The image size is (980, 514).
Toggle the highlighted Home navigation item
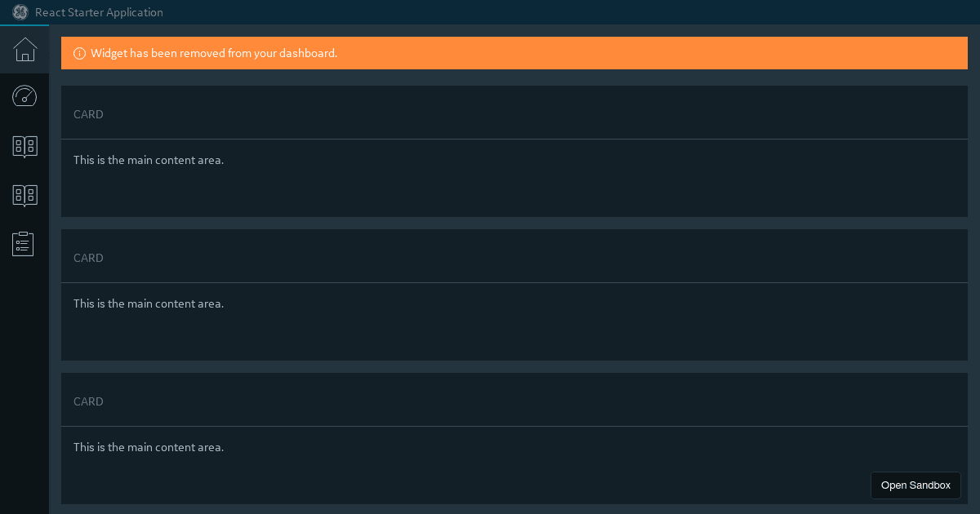[24, 50]
